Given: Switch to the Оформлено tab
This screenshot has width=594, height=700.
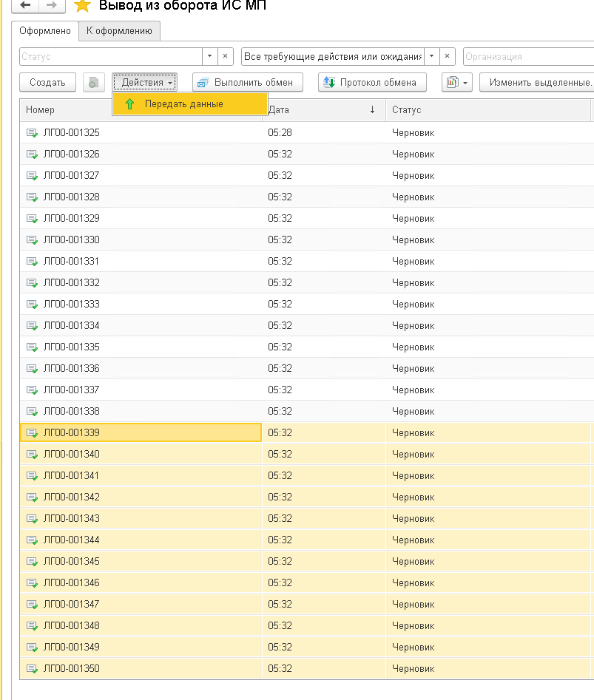Looking at the screenshot, I should (45, 31).
